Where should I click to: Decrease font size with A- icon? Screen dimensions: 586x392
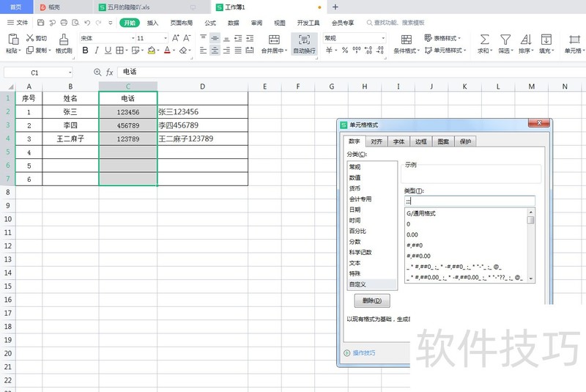(187, 38)
